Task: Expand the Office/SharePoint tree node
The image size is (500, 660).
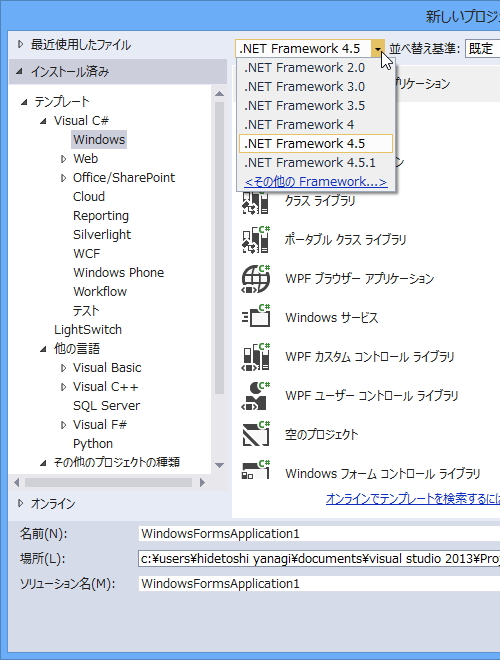Action: (64, 178)
